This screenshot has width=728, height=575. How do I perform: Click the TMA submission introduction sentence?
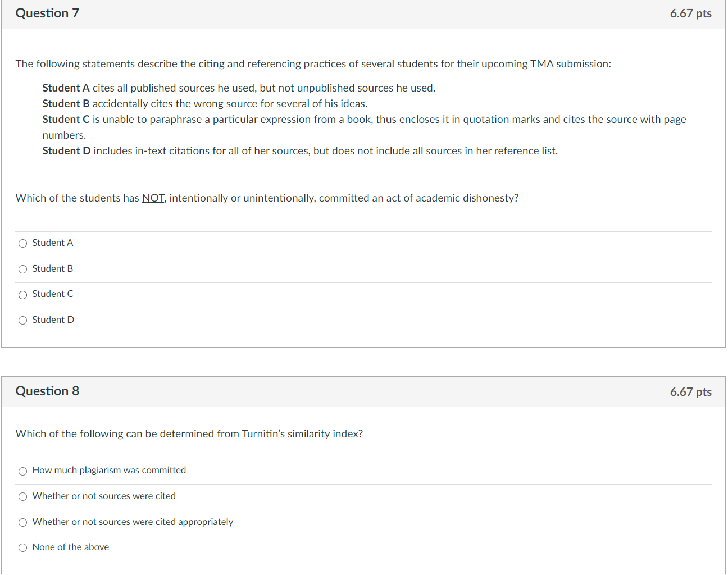(x=313, y=63)
